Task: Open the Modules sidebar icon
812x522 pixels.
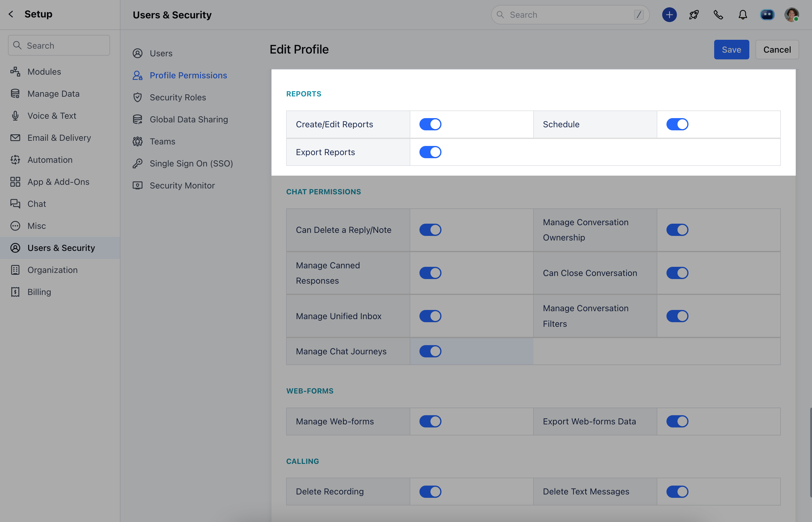Action: pos(15,72)
